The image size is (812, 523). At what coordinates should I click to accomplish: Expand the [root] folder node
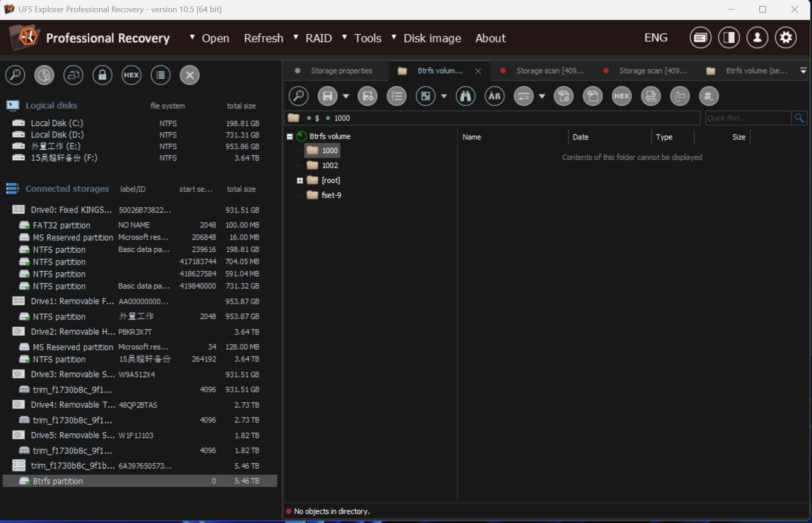tap(300, 181)
